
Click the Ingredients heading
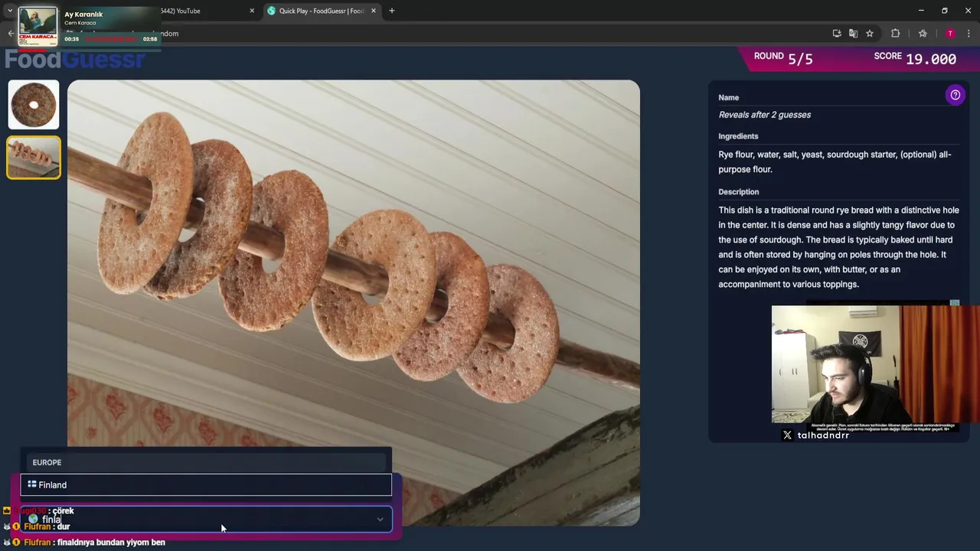738,136
